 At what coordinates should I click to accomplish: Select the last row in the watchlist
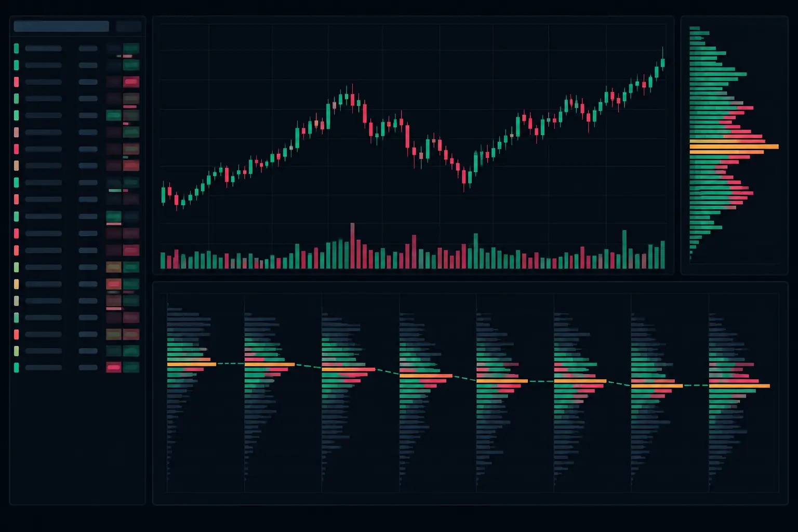point(77,367)
